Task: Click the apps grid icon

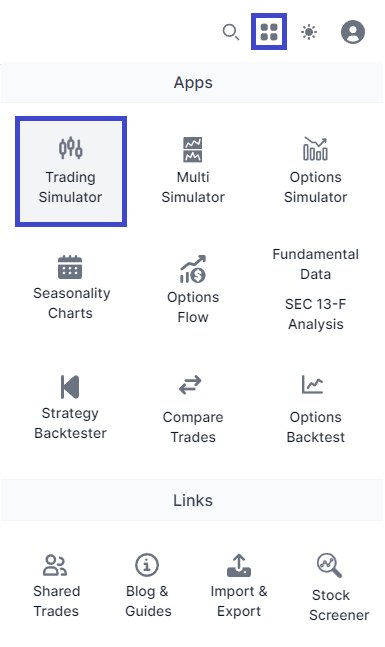Action: coord(269,32)
